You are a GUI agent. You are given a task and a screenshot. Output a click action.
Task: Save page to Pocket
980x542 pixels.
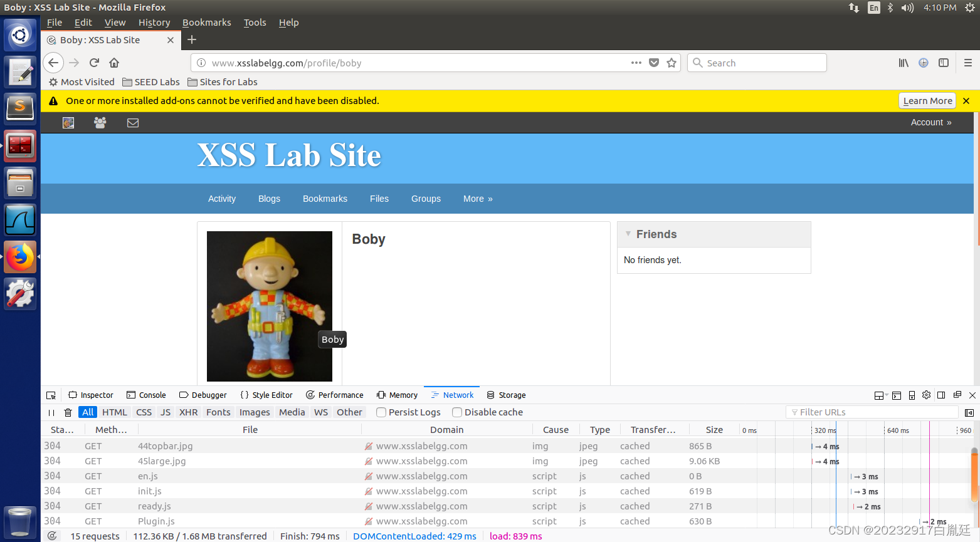[654, 63]
